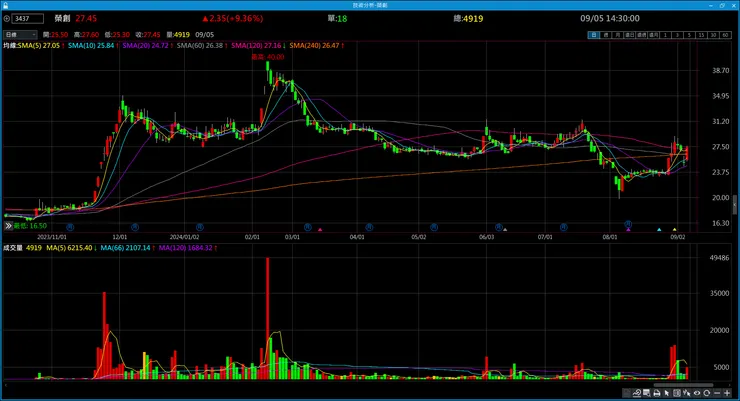Click the left scroll arrow under volume chart

pyautogui.click(x=6, y=385)
